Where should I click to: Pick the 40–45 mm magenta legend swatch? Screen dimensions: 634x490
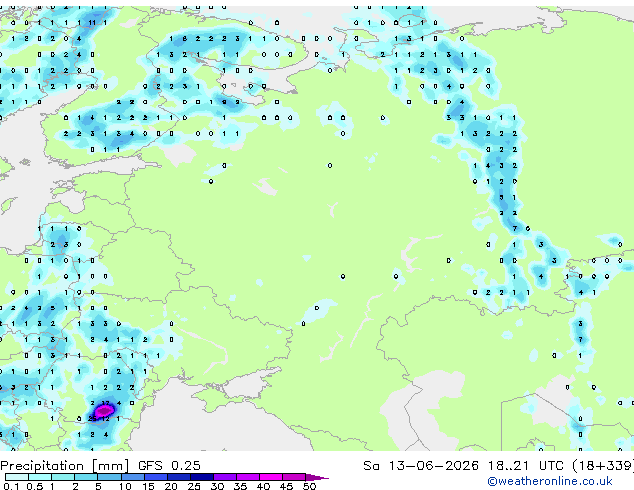click(x=271, y=477)
